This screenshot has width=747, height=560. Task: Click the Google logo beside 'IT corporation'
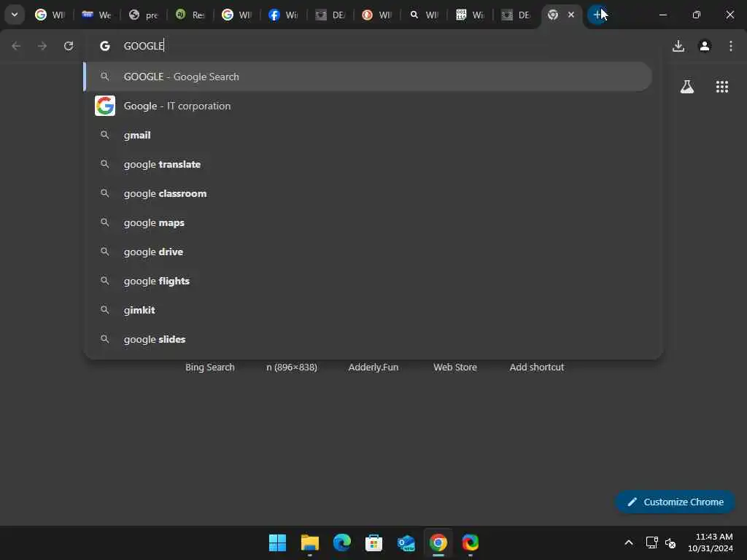pos(105,106)
